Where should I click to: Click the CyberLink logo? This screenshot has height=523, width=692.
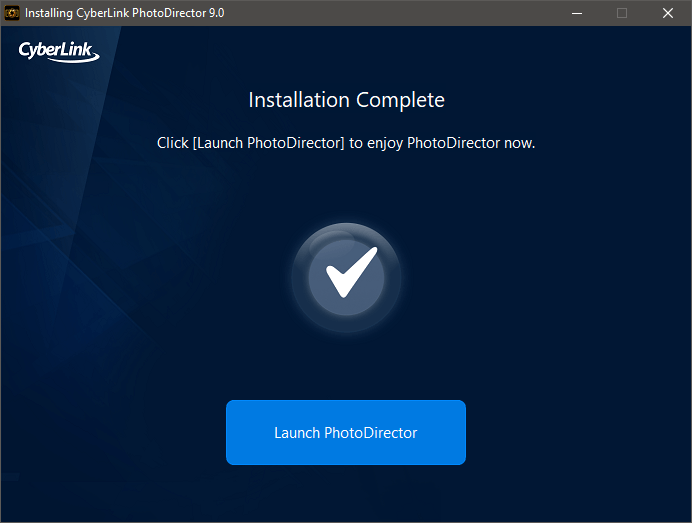pos(59,52)
